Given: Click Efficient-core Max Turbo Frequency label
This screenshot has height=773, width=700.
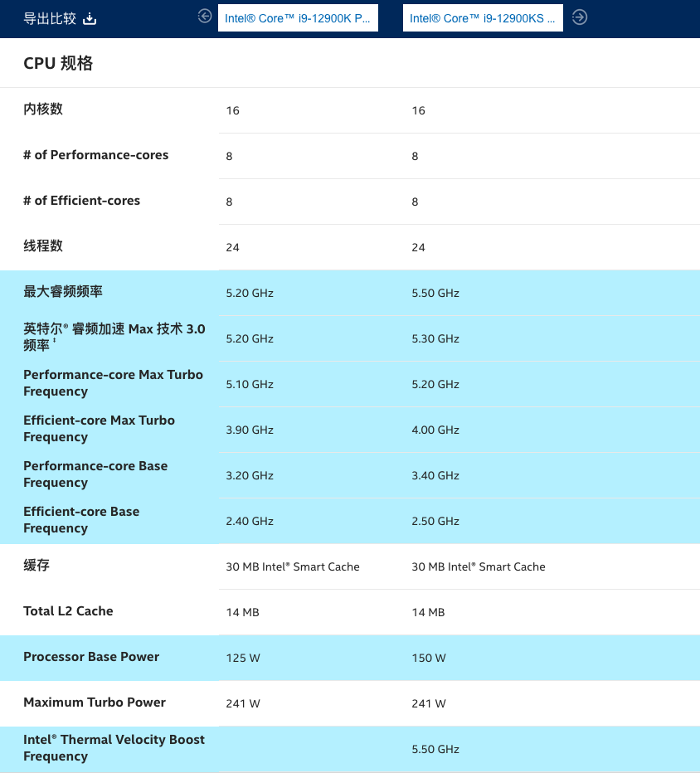Looking at the screenshot, I should 99,429.
